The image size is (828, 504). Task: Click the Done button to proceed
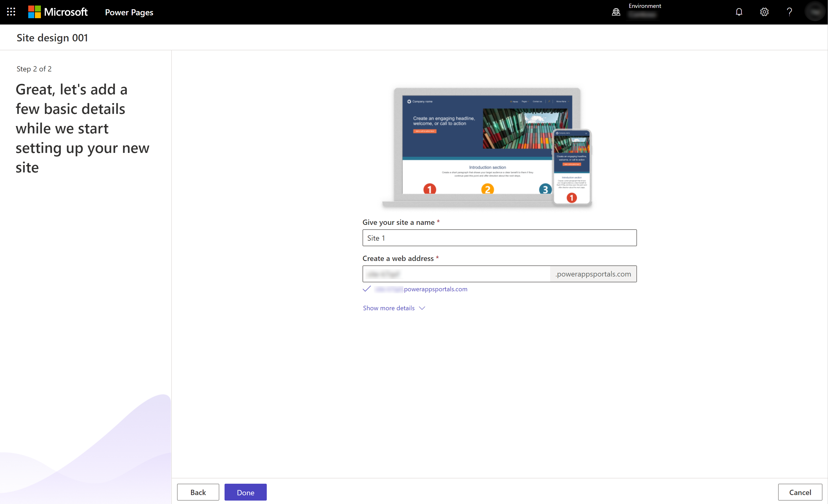click(x=245, y=492)
